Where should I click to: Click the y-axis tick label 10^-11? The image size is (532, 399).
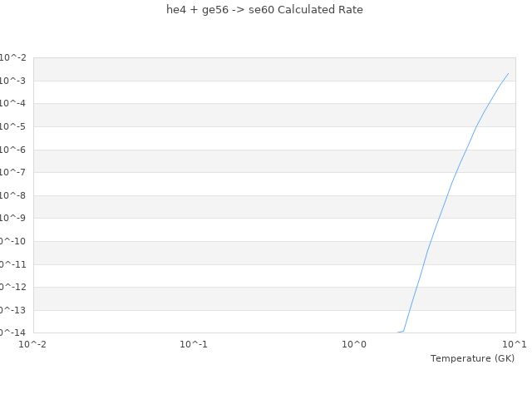coord(12,264)
